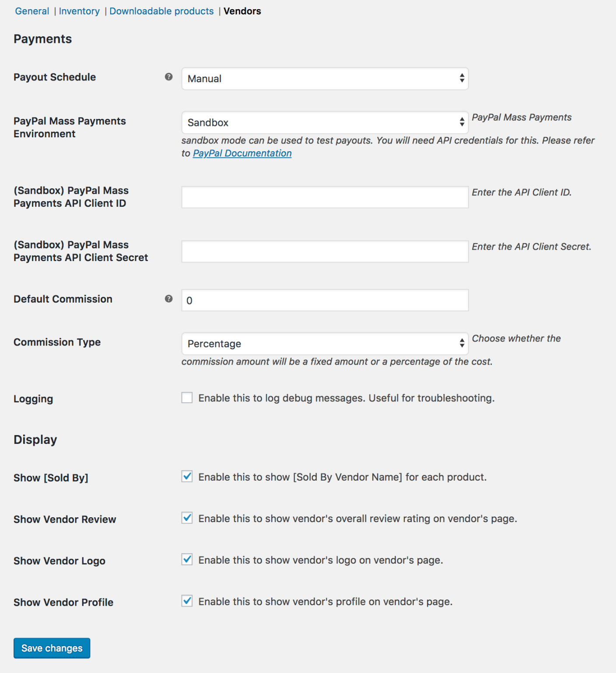Enable the Logging debug messages checkbox
Screen dimensions: 616x673
click(187, 398)
